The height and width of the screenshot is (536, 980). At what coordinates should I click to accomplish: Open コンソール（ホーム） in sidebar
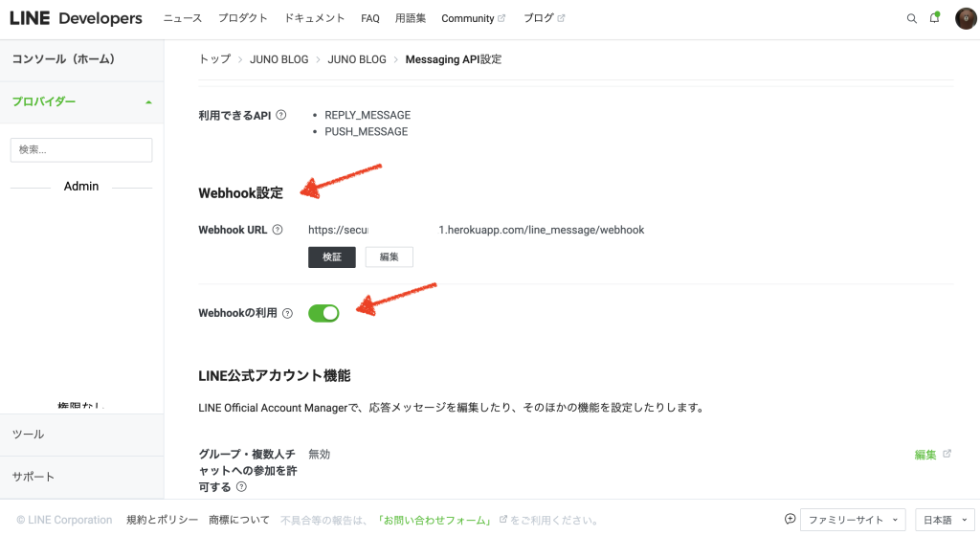click(63, 59)
